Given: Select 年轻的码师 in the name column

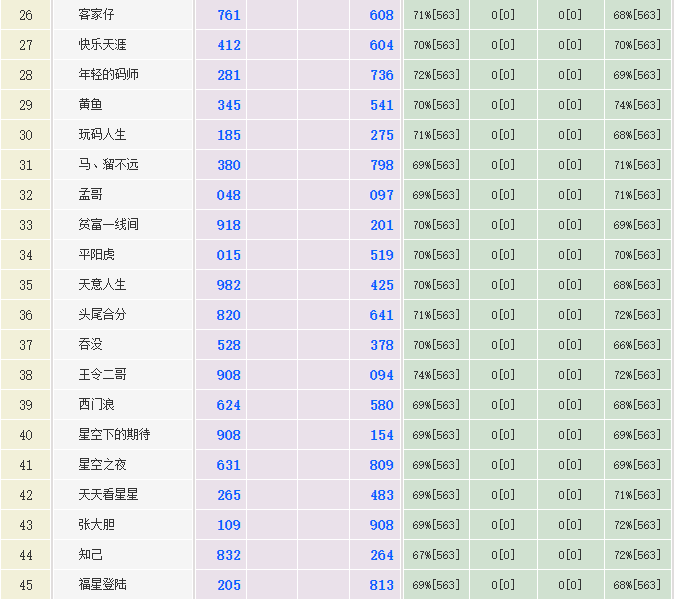Looking at the screenshot, I should (109, 75).
